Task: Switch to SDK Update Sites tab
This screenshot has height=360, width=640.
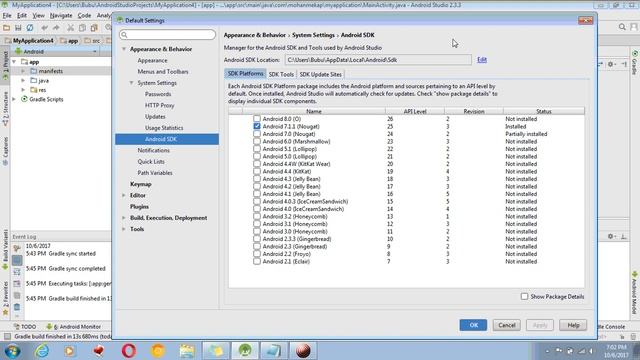Action: click(320, 74)
